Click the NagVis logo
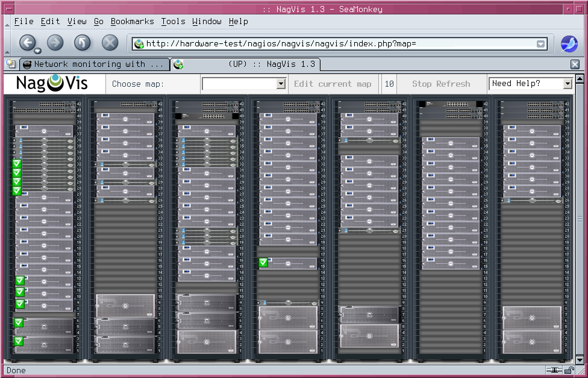 click(x=52, y=83)
